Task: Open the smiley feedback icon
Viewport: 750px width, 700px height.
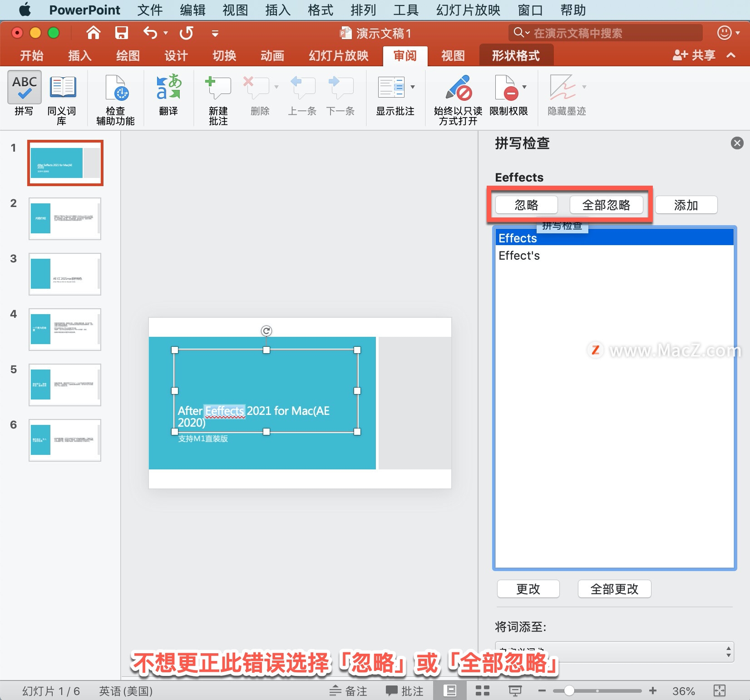Action: [724, 33]
